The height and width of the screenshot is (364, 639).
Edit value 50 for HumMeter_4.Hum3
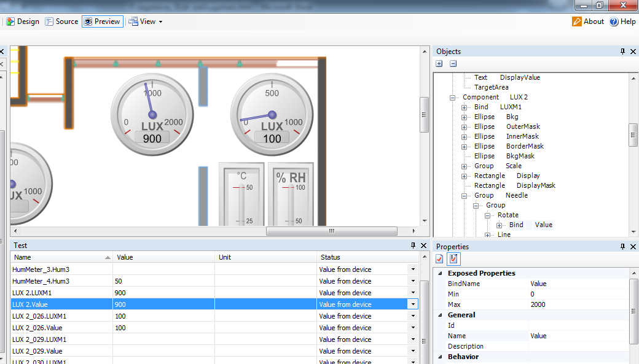point(163,281)
